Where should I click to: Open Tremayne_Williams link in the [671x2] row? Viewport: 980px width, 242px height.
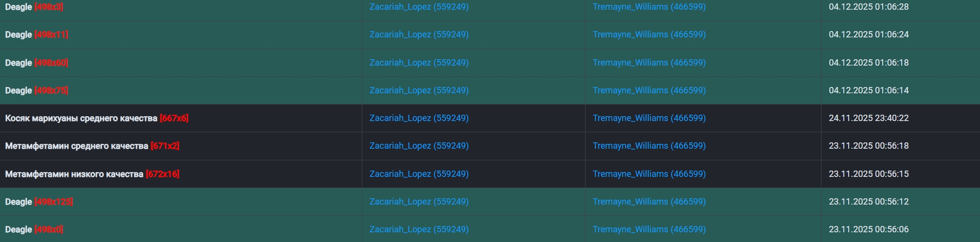pyautogui.click(x=649, y=146)
